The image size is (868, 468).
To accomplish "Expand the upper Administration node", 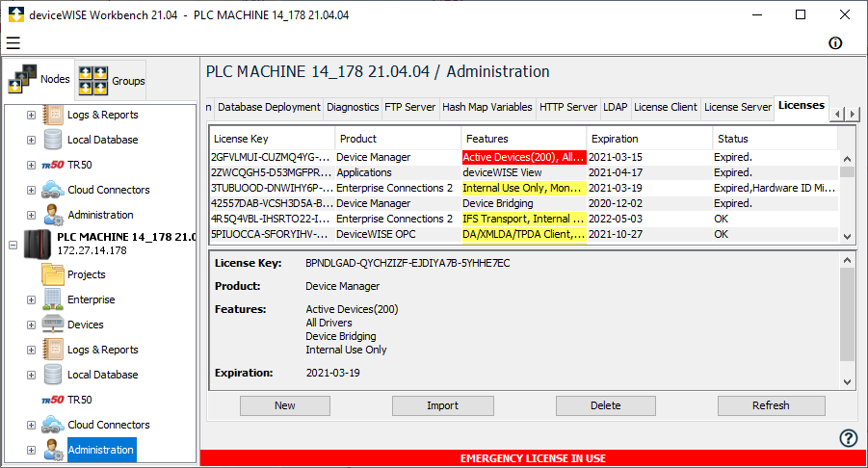I will click(31, 215).
